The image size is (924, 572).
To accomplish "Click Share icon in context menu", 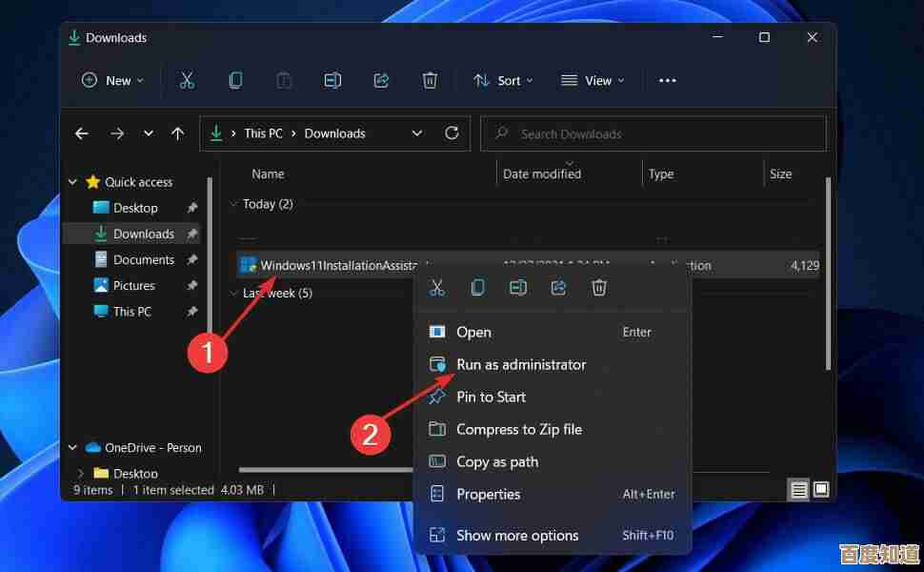I will 559,287.
